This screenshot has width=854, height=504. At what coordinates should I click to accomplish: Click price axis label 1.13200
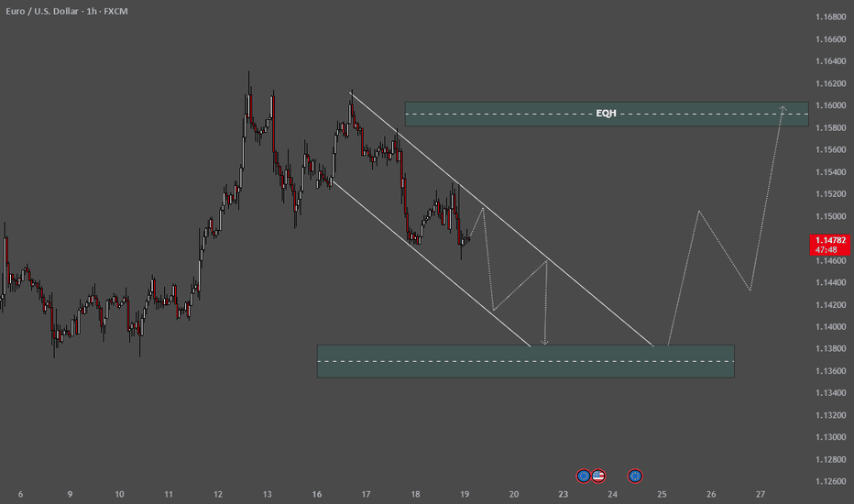(x=830, y=414)
